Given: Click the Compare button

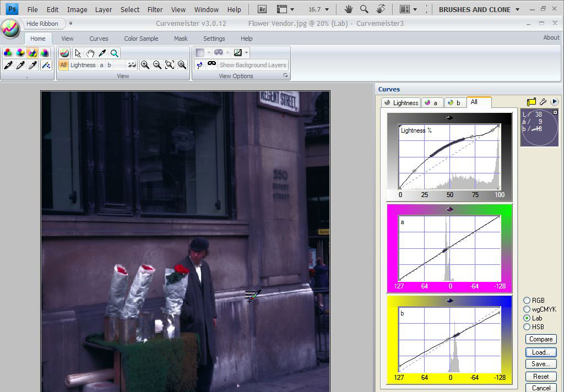Looking at the screenshot, I should 541,339.
